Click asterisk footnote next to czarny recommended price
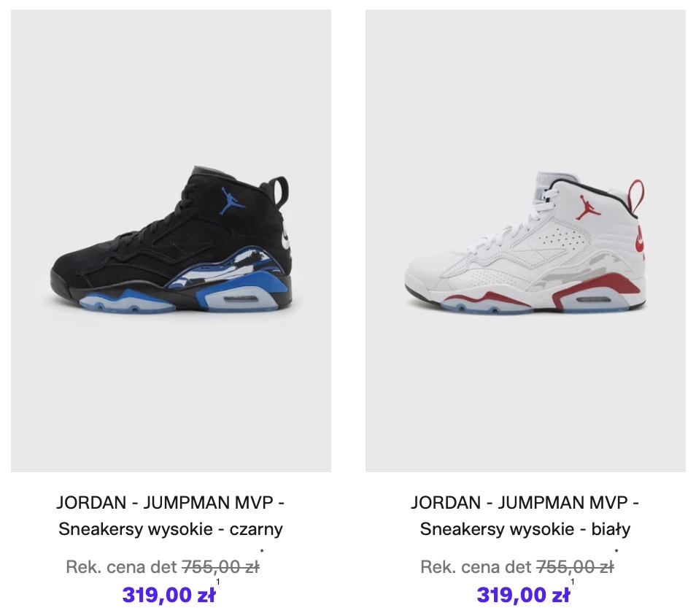This screenshot has width=696, height=616. [262, 552]
